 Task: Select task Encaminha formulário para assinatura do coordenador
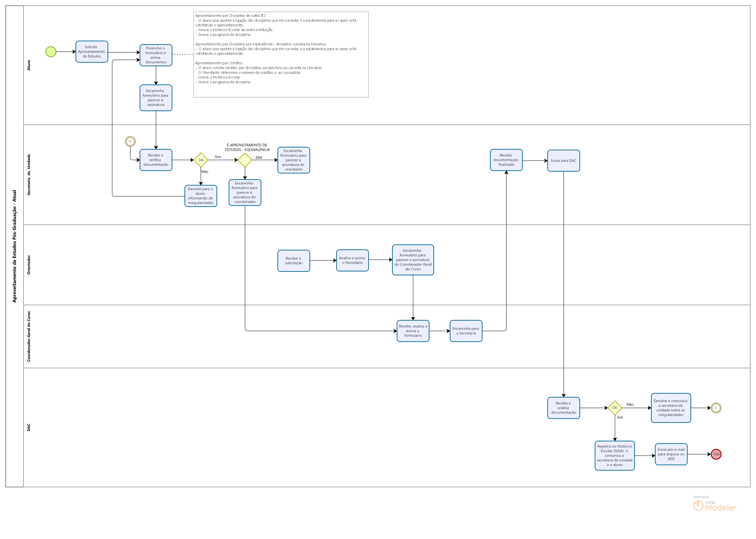pyautogui.click(x=245, y=193)
